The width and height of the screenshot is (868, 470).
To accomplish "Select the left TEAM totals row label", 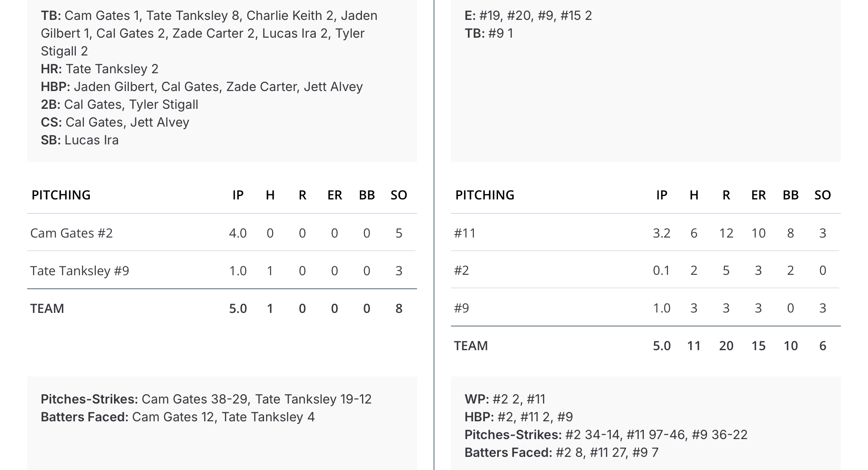I will point(47,308).
